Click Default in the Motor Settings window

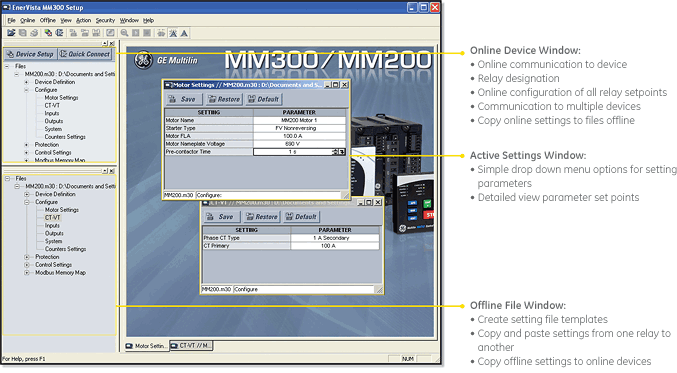(x=264, y=99)
